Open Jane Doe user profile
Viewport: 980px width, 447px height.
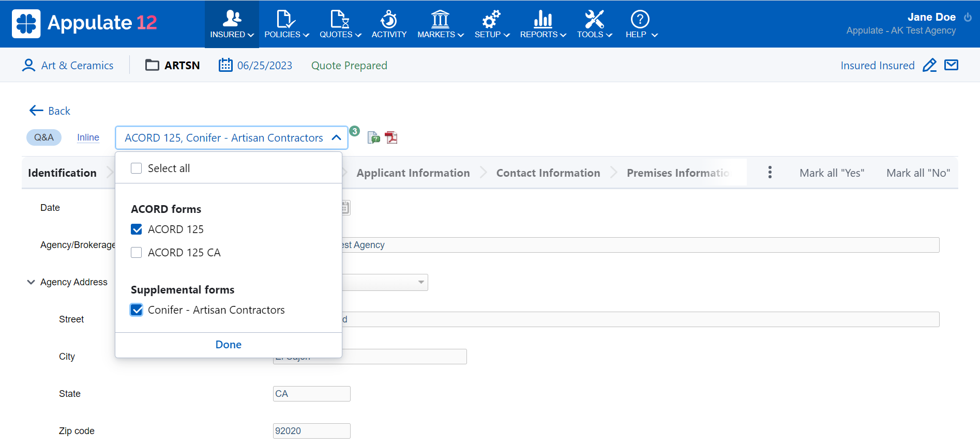pos(931,17)
